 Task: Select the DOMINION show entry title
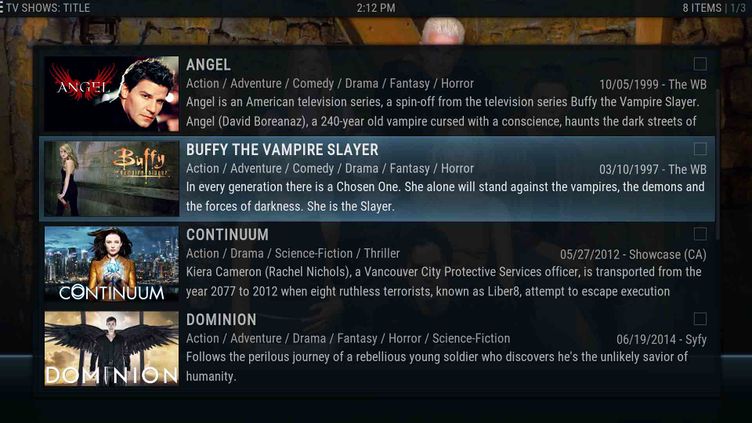pyautogui.click(x=221, y=319)
